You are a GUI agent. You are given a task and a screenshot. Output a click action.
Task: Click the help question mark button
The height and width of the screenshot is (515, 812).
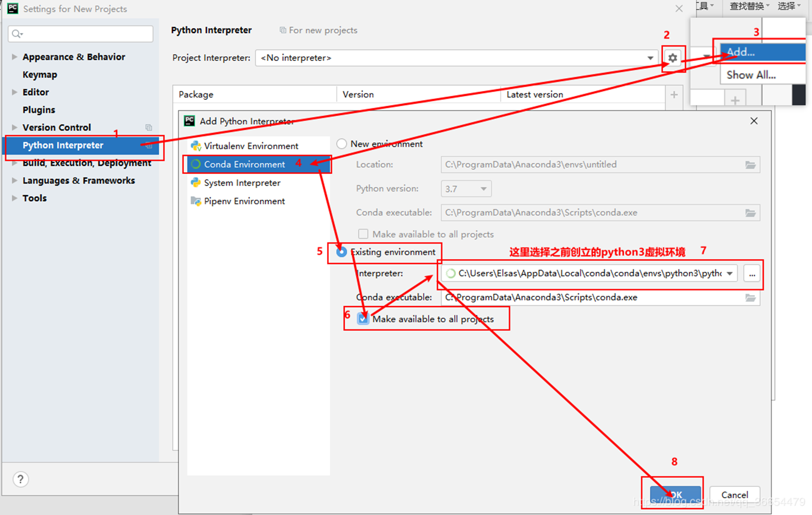20,479
